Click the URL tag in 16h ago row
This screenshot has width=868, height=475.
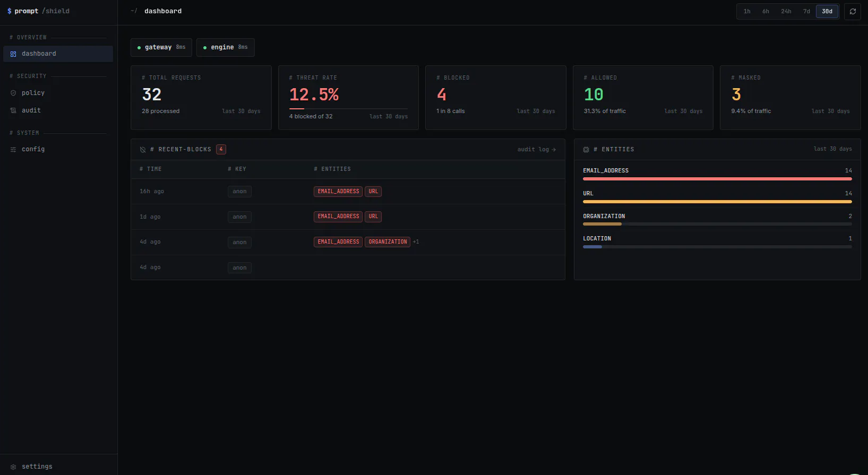[x=373, y=192]
